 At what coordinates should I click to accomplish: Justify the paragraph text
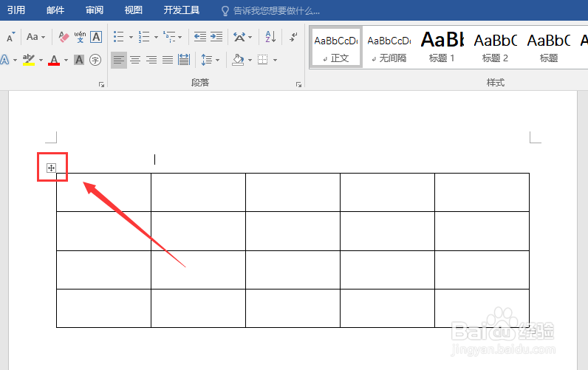168,60
